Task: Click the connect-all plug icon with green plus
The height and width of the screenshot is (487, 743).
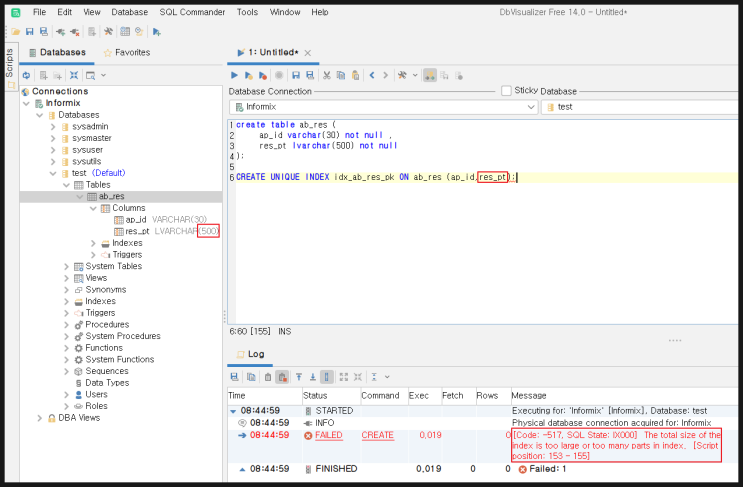Action: [x=60, y=32]
